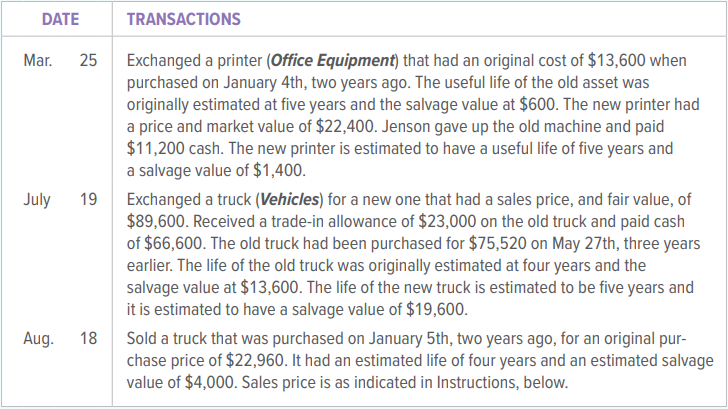Click the DATE column header
Screen dimensions: 728x409
pos(60,19)
